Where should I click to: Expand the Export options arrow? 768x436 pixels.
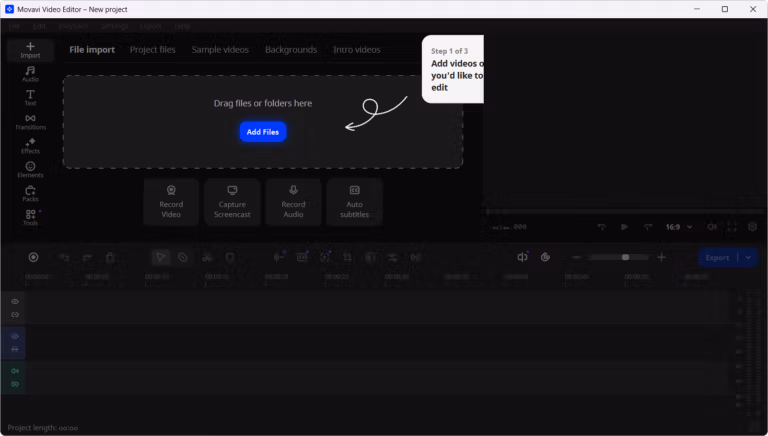748,258
